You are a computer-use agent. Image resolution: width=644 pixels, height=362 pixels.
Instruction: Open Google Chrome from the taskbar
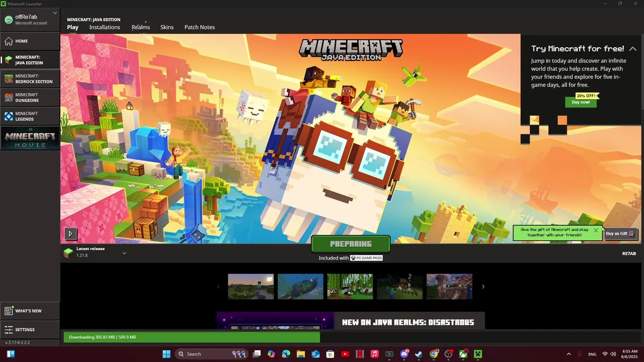point(434,354)
